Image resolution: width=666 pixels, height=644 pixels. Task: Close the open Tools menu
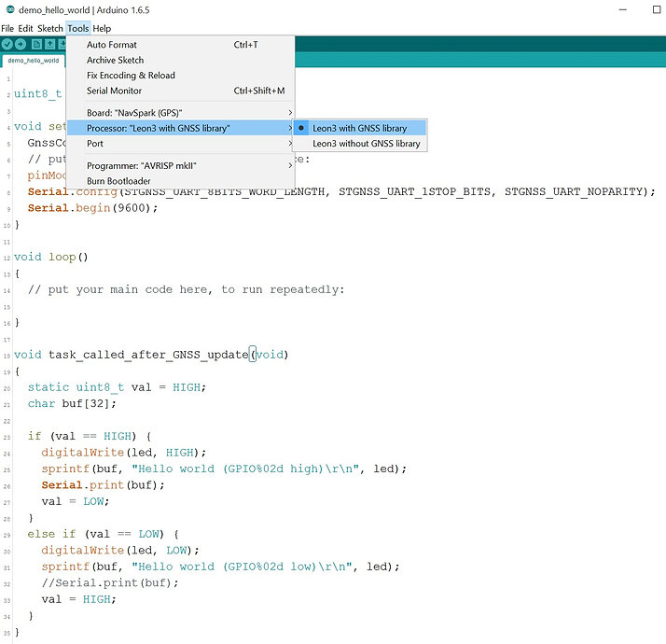point(78,29)
